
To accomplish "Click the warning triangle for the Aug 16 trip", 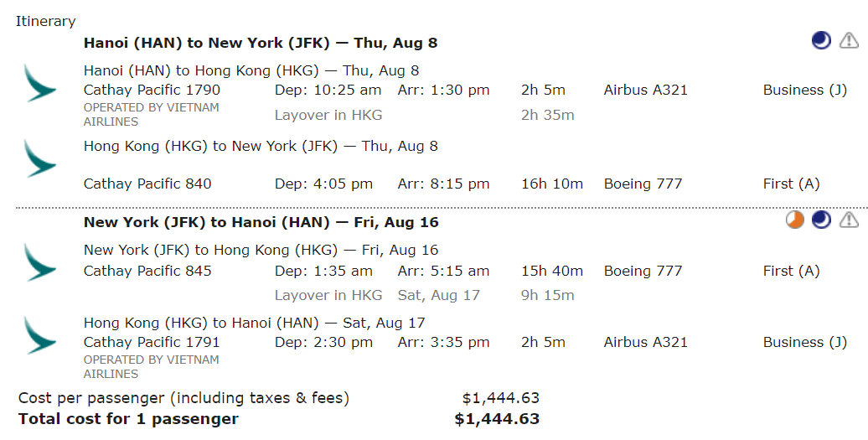I will [849, 220].
